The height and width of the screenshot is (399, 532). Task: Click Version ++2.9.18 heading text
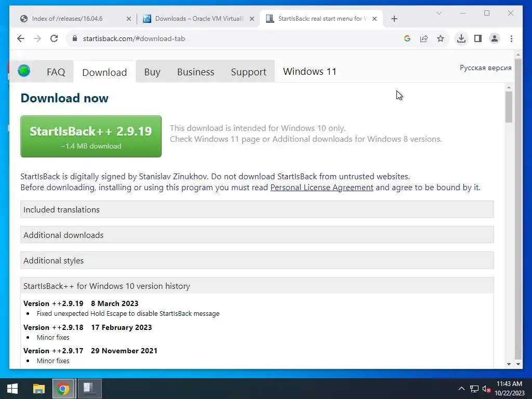tap(54, 327)
